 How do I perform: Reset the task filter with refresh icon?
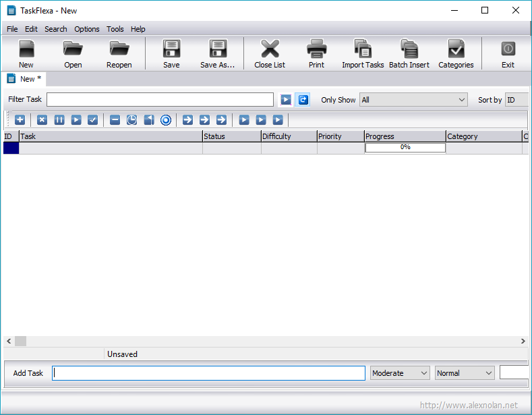(303, 100)
